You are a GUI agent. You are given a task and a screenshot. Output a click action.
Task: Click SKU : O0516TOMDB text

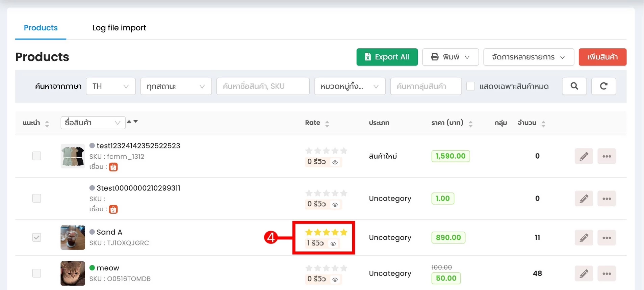120,279
